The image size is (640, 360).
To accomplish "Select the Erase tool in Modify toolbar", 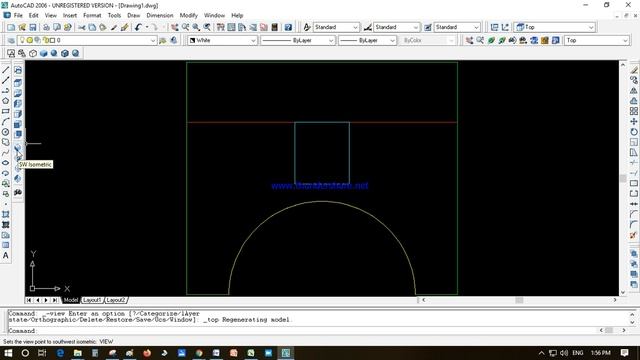I will [633, 70].
